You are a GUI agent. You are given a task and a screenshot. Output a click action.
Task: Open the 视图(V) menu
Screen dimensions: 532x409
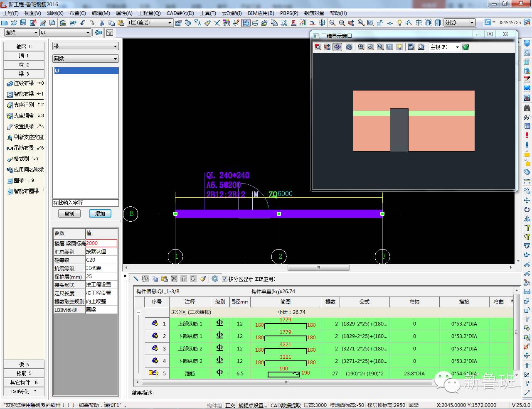tap(32, 13)
